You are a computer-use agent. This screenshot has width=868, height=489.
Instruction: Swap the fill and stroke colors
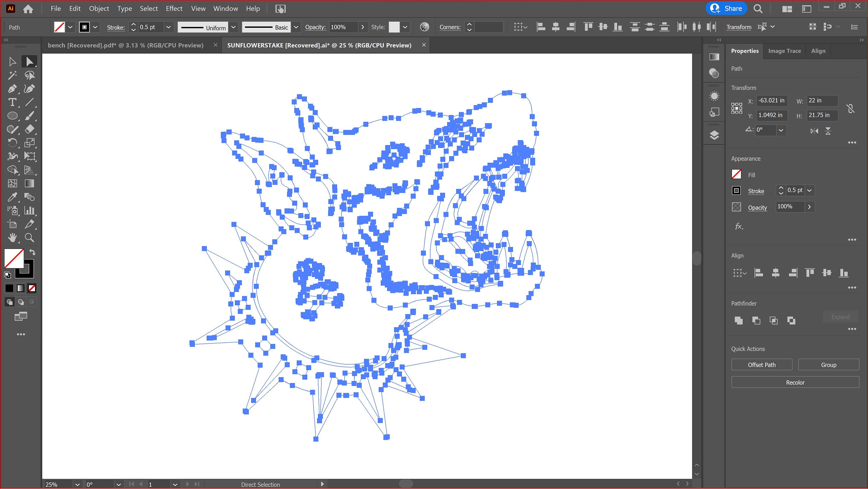[x=32, y=252]
